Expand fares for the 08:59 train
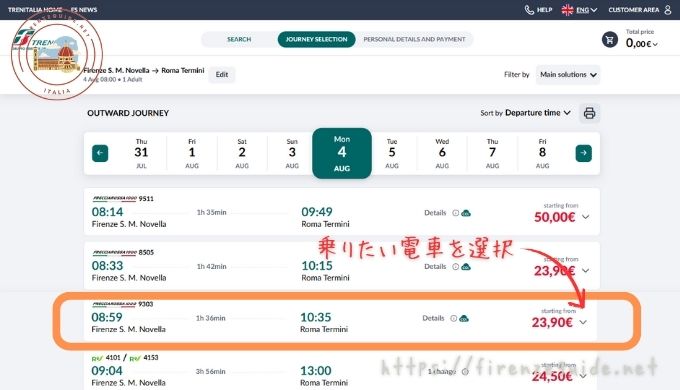Viewport: 680px width, 390px height. point(583,322)
